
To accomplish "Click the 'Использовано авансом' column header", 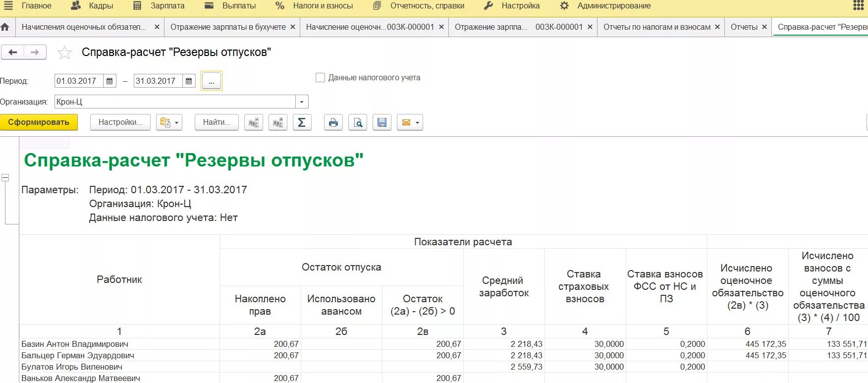I will point(341,305).
